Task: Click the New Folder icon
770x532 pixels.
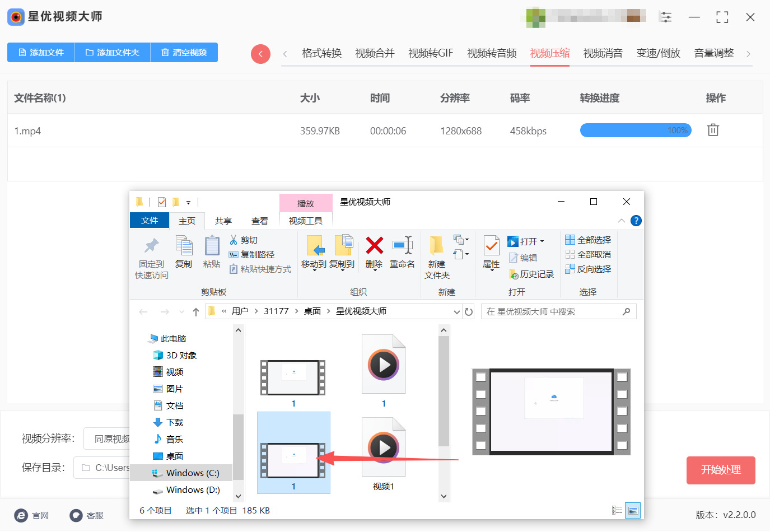Action: pos(436,246)
